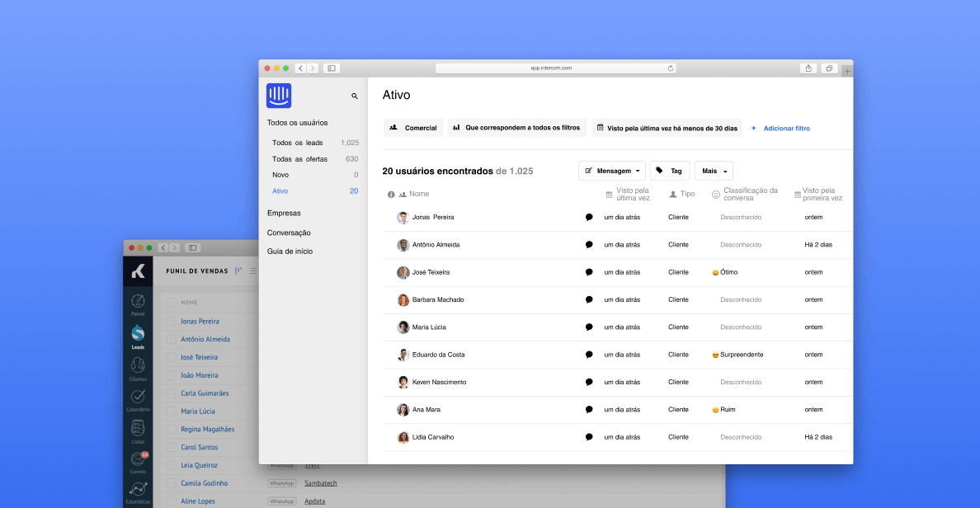Tick the select-all checkbox next to NOME
Image resolution: width=980 pixels, height=508 pixels.
172,303
